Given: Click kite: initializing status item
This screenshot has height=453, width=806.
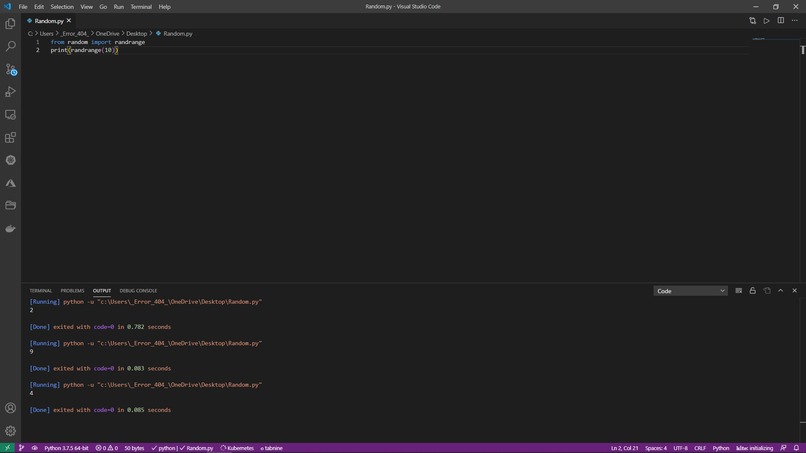Looking at the screenshot, I should pyautogui.click(x=755, y=448).
